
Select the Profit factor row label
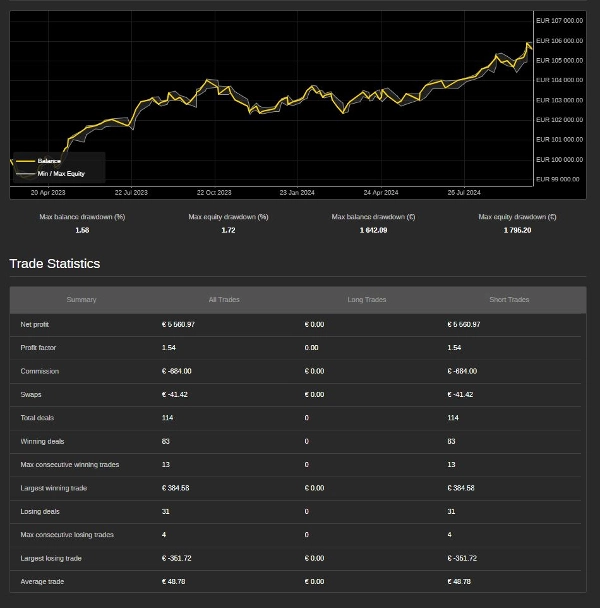click(x=38, y=348)
